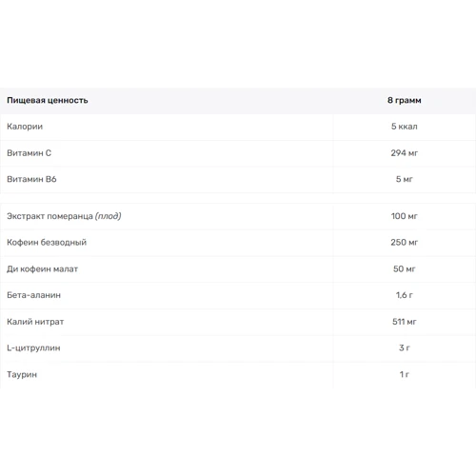Select the '100 мг' value
Image resolution: width=476 pixels, height=476 pixels.
pos(405,216)
